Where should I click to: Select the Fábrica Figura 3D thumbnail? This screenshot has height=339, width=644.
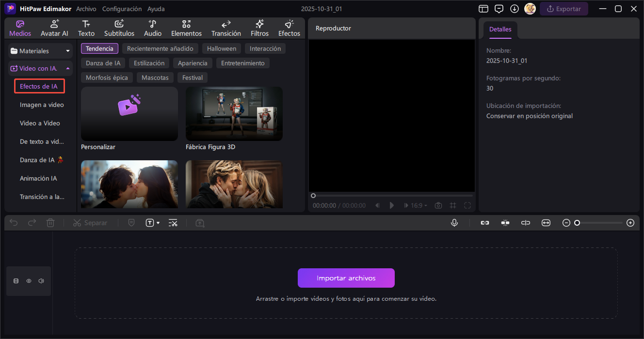[234, 114]
